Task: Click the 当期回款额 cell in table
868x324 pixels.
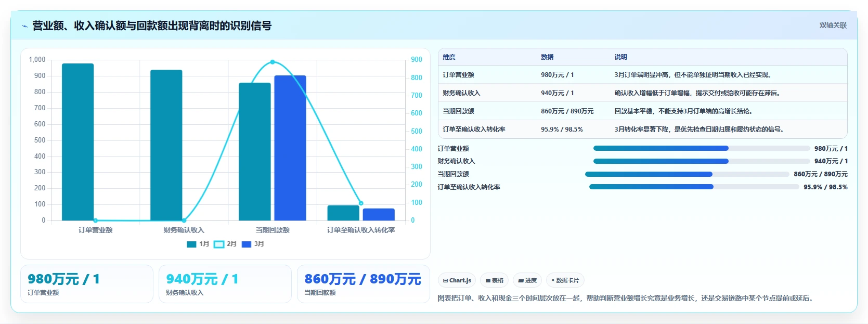Action: [x=458, y=111]
